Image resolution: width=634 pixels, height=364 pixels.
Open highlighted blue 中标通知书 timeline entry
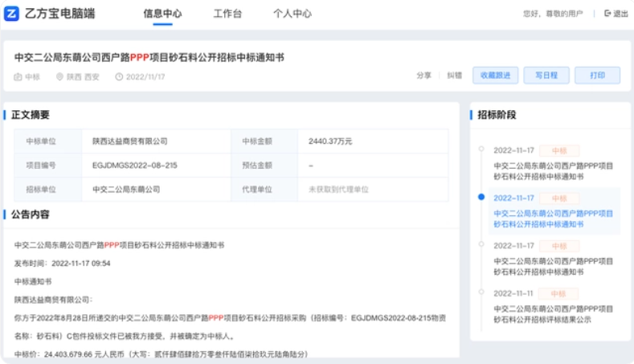(553, 219)
